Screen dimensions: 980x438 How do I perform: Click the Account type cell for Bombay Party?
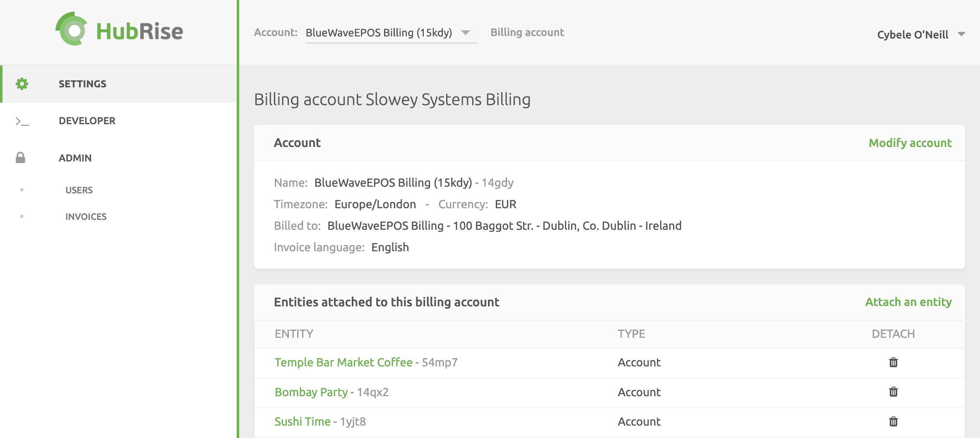639,392
